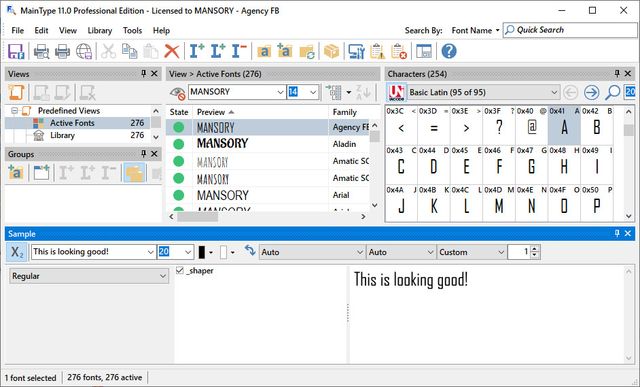Click the Install font icon in toolbar
This screenshot has height=387, width=640.
coord(197,51)
